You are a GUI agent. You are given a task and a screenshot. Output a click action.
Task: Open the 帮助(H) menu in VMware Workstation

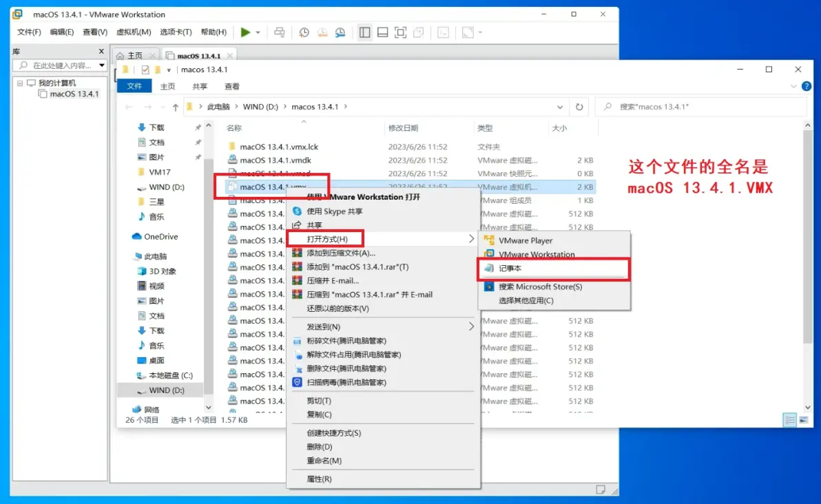click(214, 32)
